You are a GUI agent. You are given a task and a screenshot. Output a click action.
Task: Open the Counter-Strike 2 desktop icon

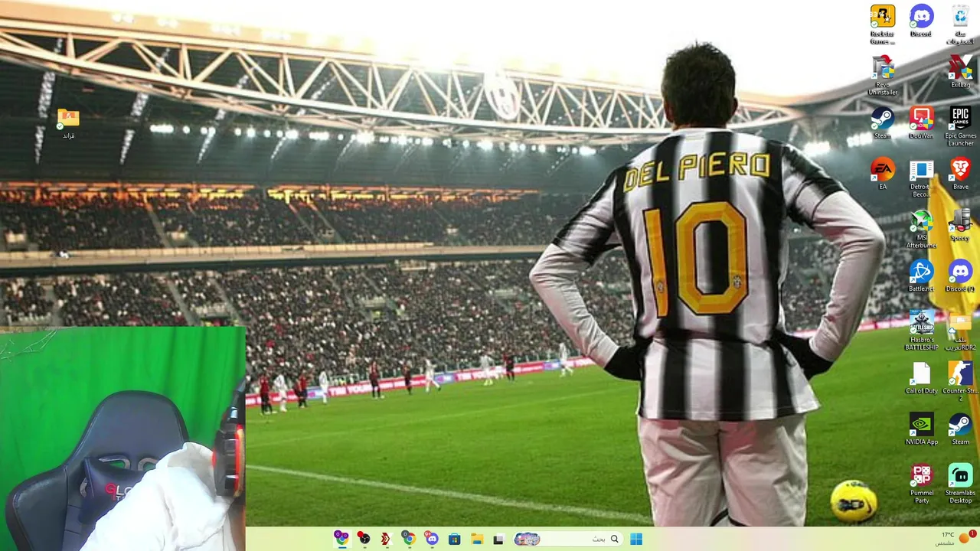coord(960,381)
